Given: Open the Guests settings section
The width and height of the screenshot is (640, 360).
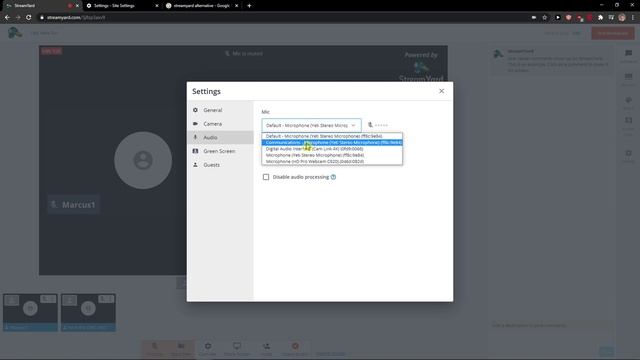Looking at the screenshot, I should 220,165.
